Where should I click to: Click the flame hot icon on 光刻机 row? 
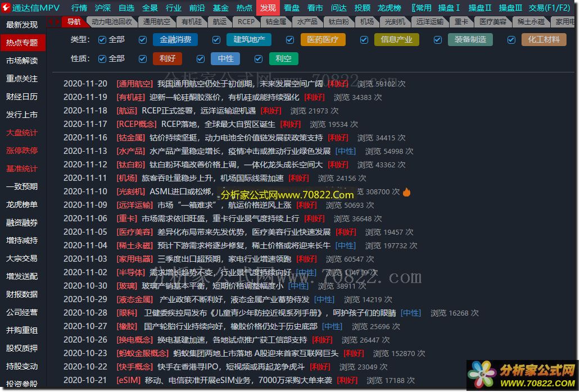(406, 192)
